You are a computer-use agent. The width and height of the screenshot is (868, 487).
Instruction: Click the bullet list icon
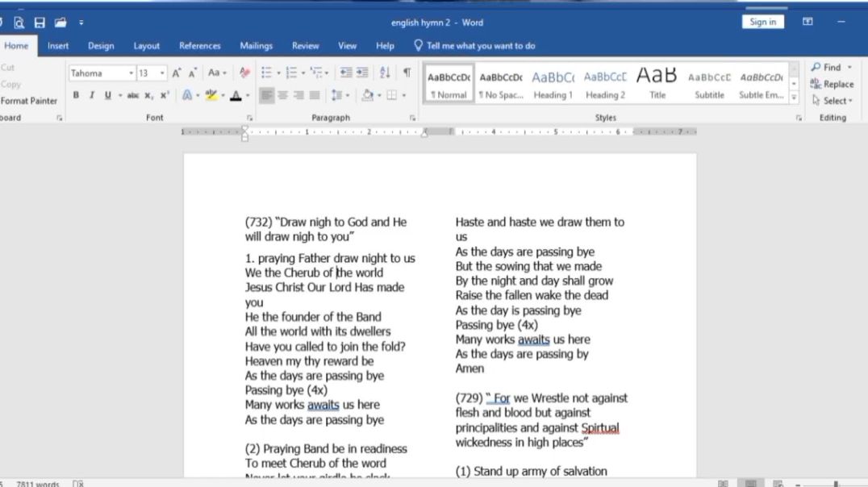[266, 73]
